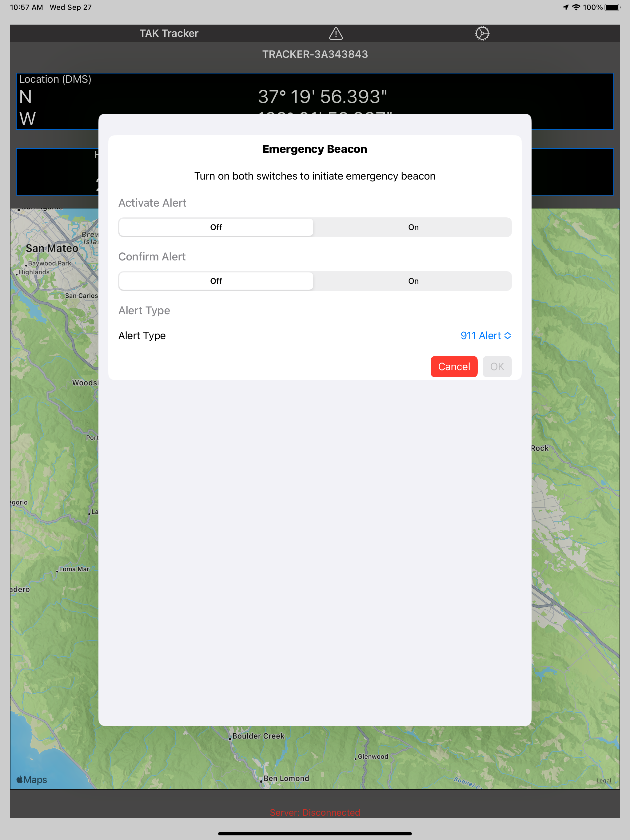Viewport: 630px width, 840px height.
Task: Open the Legal link on the map
Action: (604, 780)
